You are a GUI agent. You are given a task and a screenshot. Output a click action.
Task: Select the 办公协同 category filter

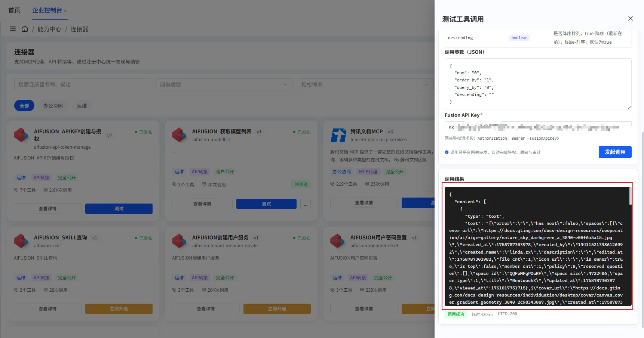pyautogui.click(x=53, y=106)
